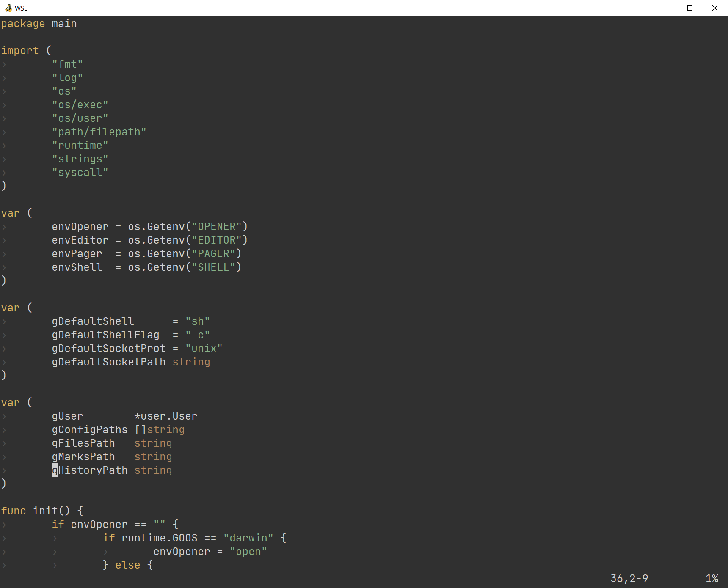728x588 pixels.
Task: Click the 'else' keyword on last line
Action: (x=128, y=565)
